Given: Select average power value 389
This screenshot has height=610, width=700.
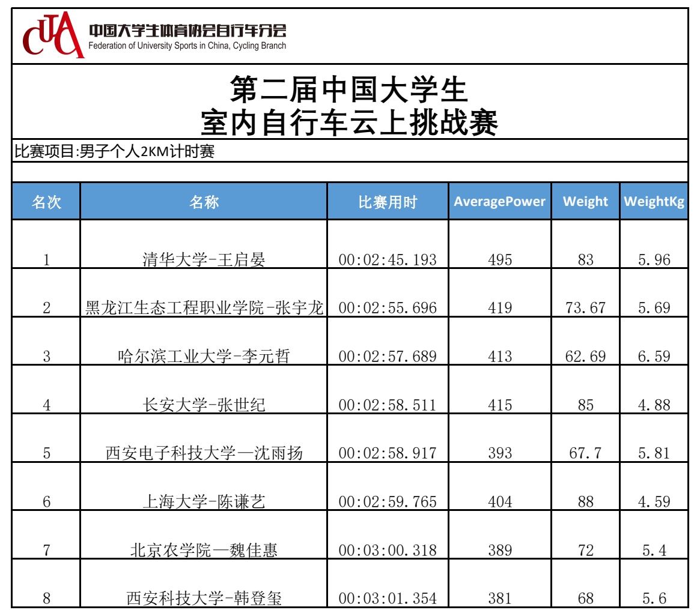Looking at the screenshot, I should point(499,550).
